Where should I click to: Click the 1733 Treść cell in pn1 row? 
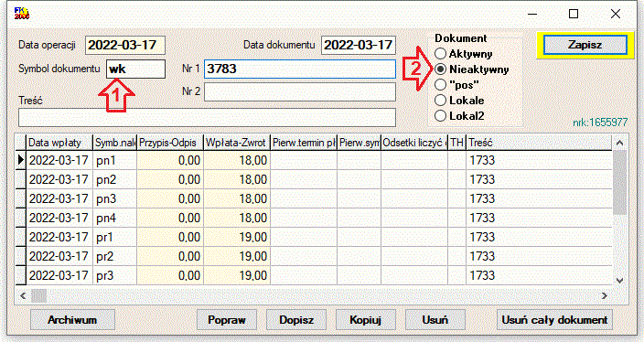pyautogui.click(x=540, y=160)
